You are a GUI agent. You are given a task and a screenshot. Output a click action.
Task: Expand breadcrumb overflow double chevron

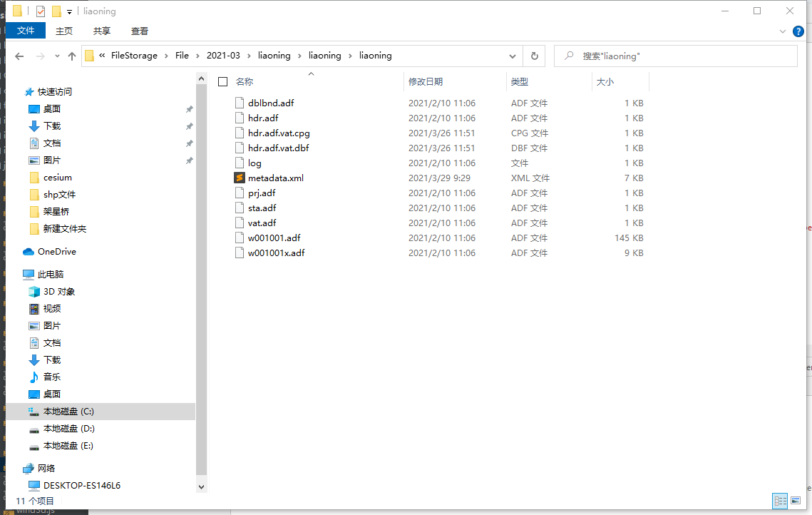[x=102, y=56]
